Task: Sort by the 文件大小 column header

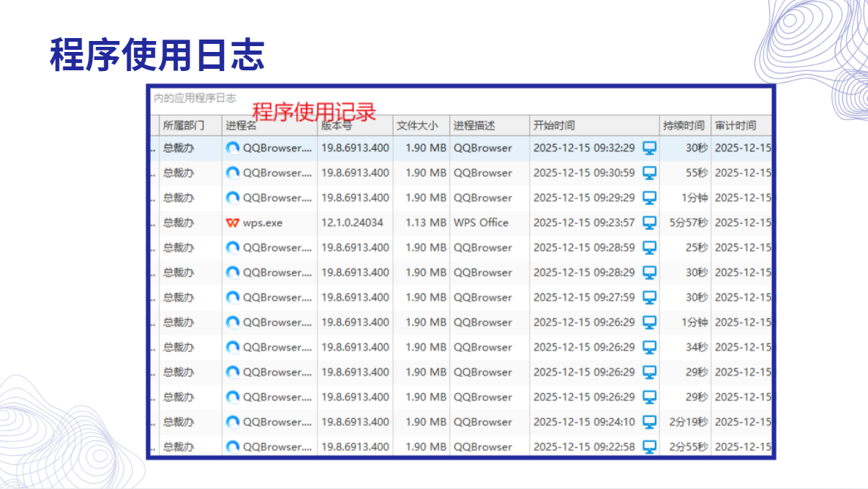Action: point(422,126)
